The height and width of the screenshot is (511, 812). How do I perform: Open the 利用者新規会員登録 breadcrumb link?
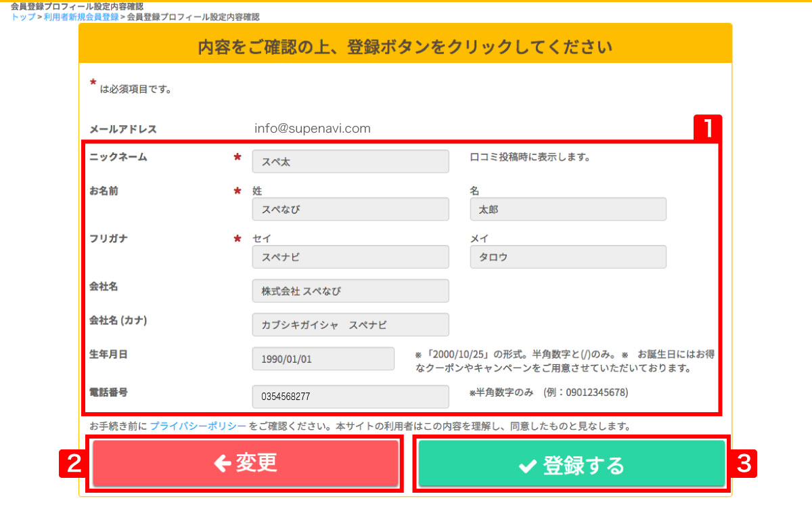(81, 18)
